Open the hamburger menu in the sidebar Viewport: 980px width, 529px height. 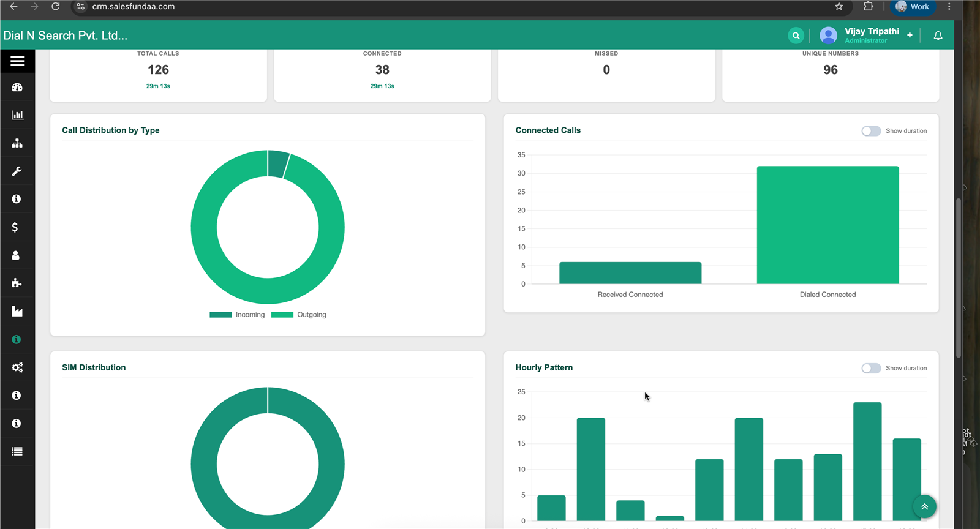(17, 61)
